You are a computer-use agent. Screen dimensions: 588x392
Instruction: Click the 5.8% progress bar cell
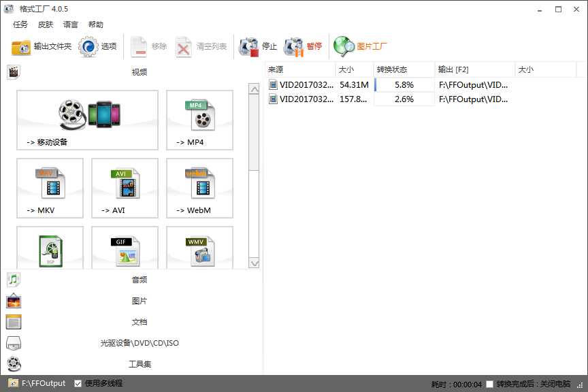[x=404, y=85]
